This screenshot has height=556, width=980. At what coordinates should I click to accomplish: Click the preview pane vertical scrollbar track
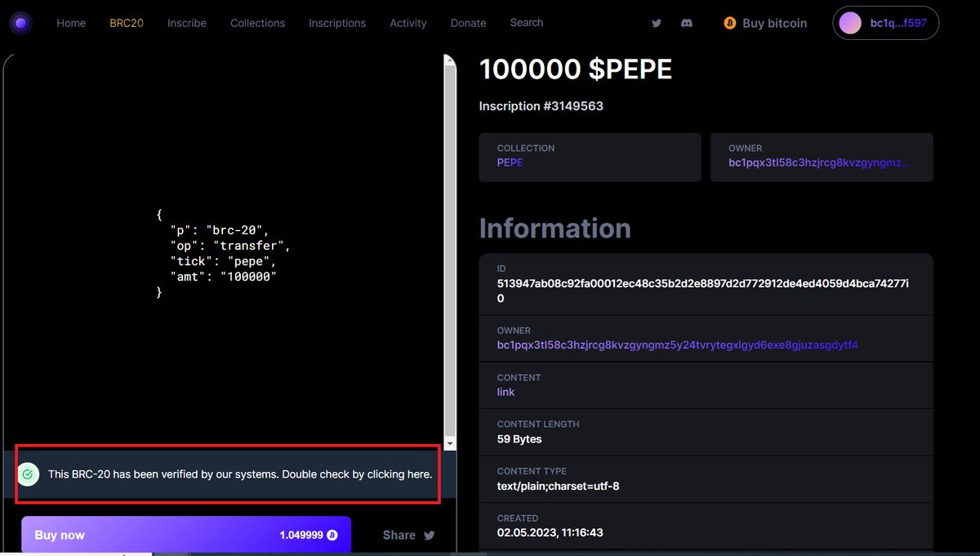click(450, 252)
